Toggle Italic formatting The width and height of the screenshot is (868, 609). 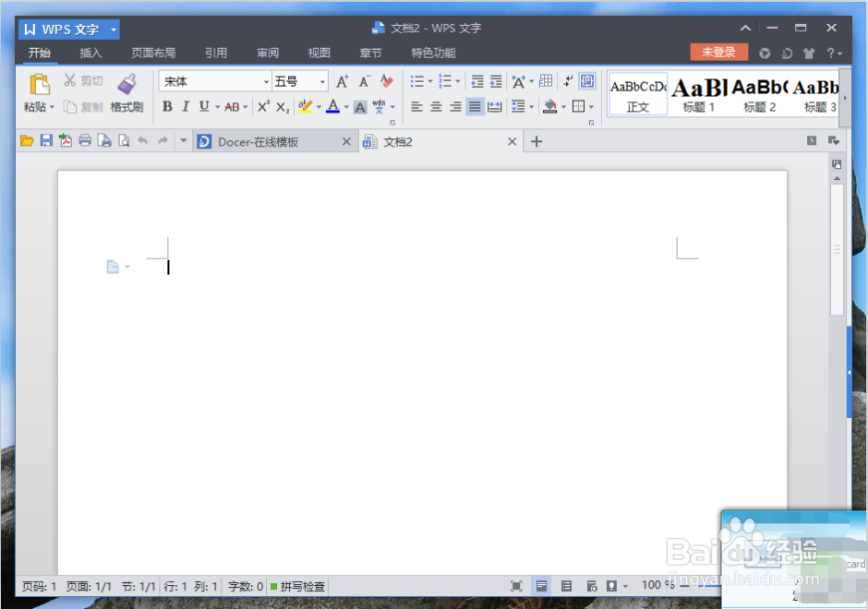tap(186, 106)
